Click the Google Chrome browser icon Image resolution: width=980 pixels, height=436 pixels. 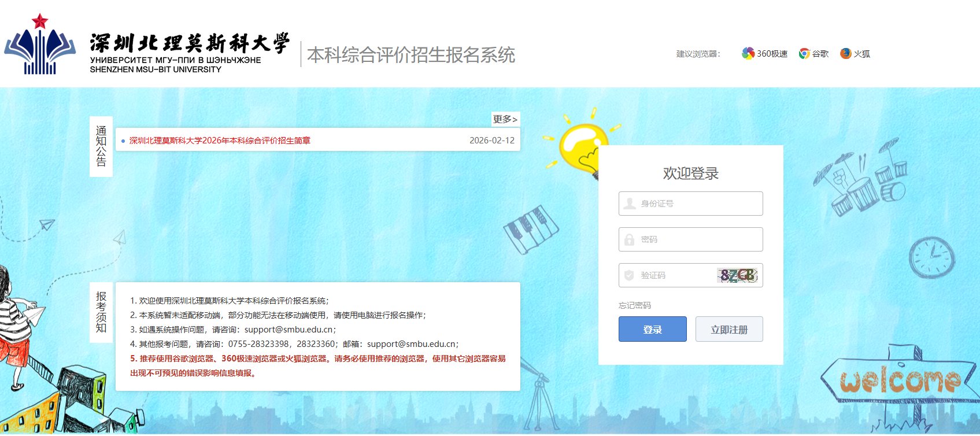click(804, 54)
